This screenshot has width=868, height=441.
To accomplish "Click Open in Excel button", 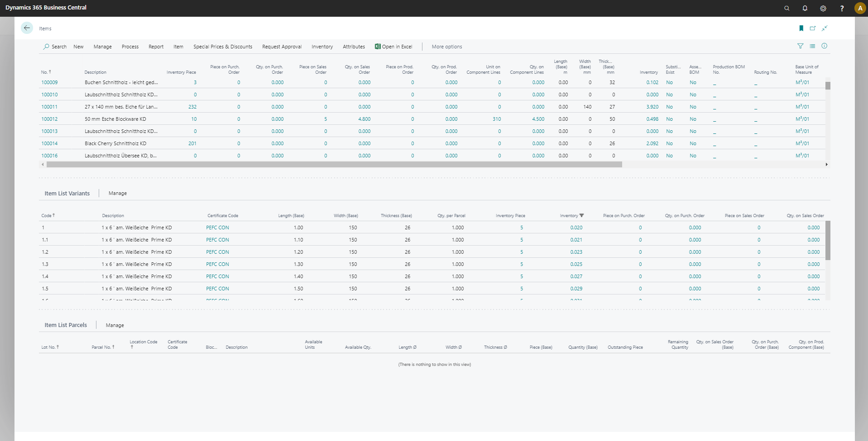I will coord(393,47).
